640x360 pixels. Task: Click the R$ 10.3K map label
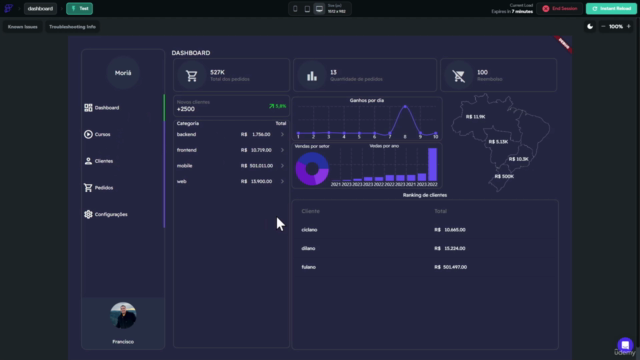click(518, 159)
